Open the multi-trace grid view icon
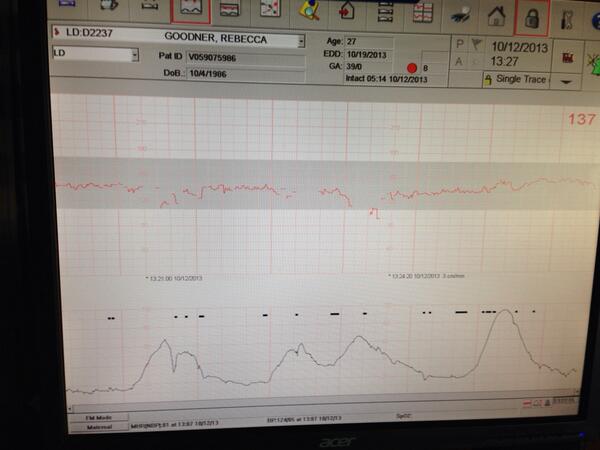 [x=422, y=15]
